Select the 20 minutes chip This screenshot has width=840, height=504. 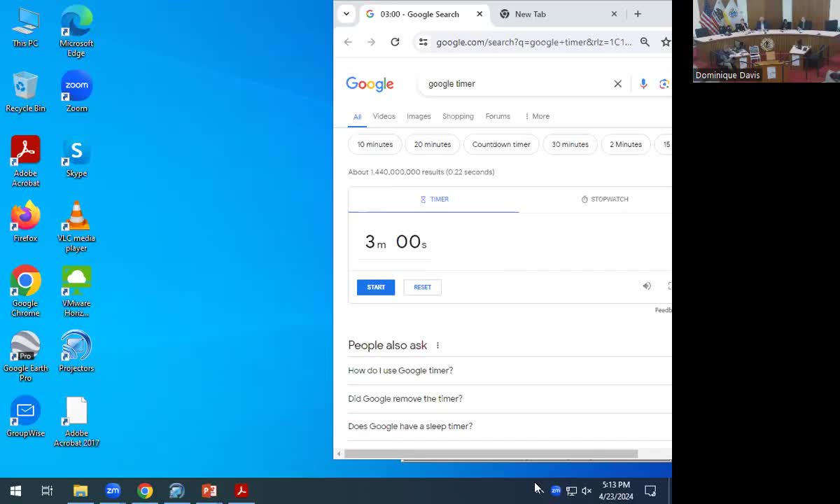[x=432, y=144]
